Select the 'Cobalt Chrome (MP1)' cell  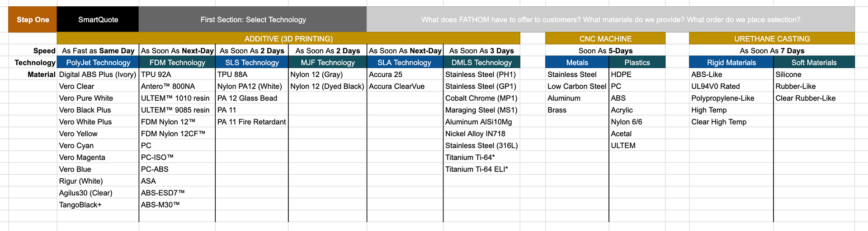481,98
